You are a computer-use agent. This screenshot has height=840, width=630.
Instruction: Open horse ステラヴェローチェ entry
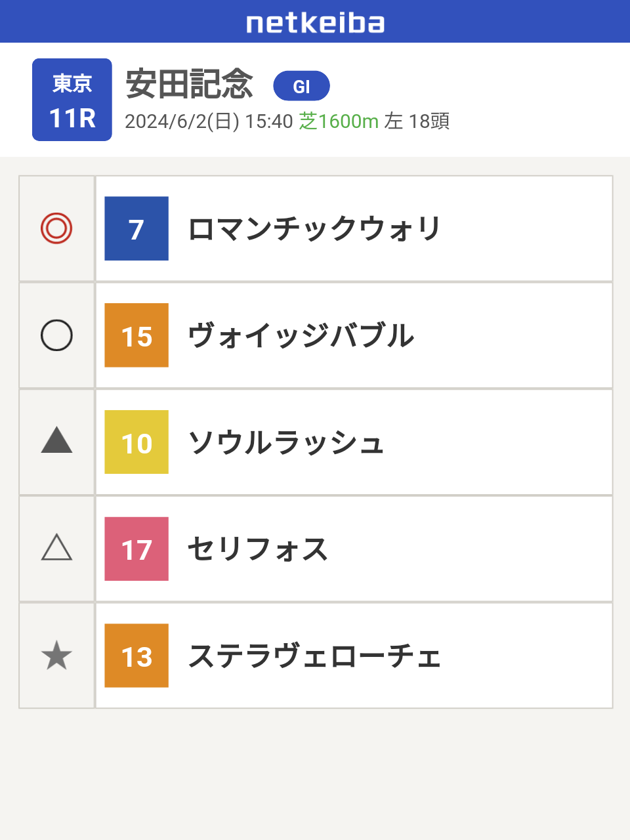[x=354, y=656]
